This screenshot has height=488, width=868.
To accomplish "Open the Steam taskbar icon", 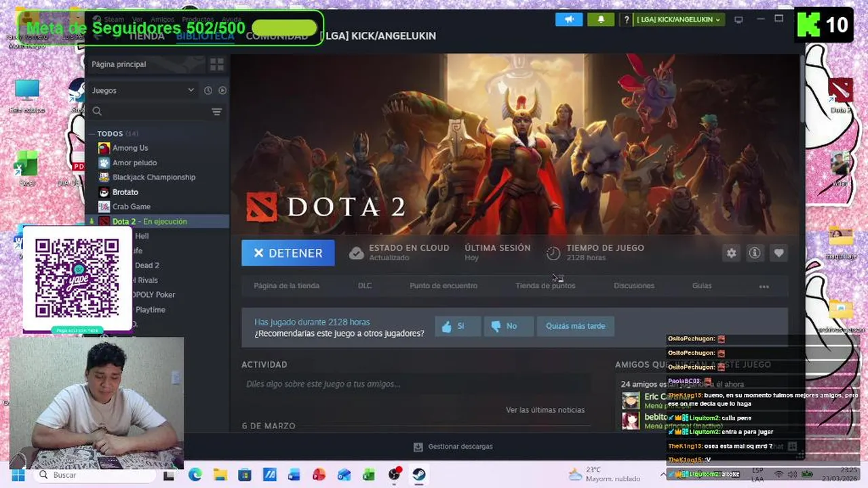I will point(419,475).
